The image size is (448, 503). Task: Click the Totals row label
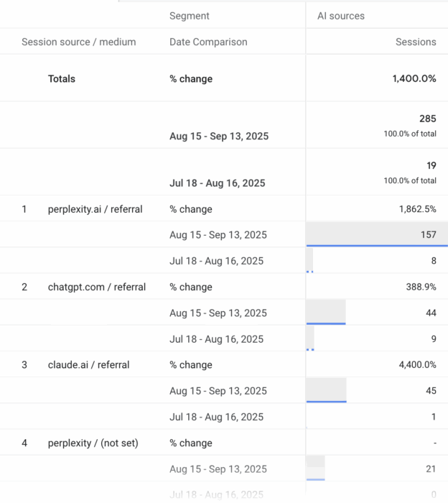[62, 78]
